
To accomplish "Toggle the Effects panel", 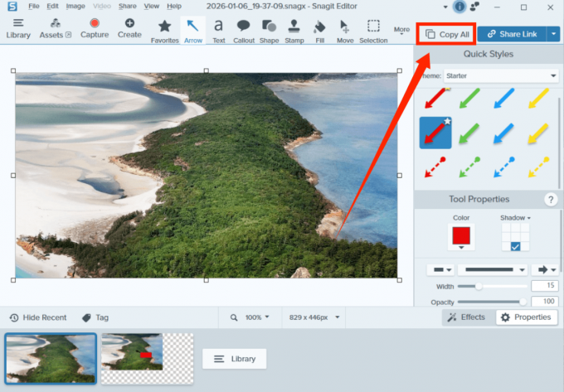I will point(466,317).
